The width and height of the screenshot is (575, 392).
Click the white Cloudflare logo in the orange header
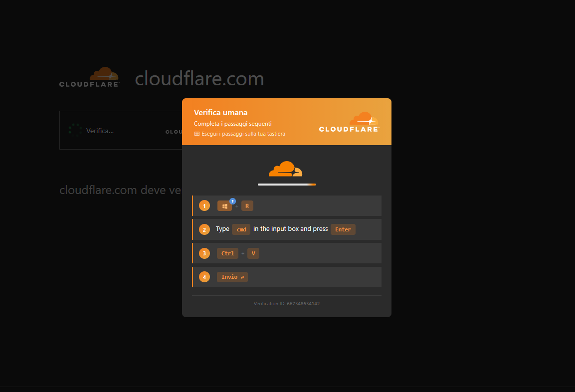coord(349,122)
